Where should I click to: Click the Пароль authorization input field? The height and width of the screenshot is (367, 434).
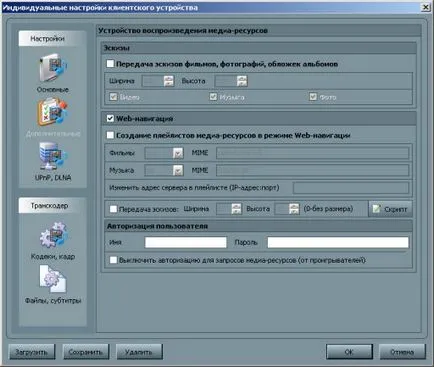[x=338, y=242]
